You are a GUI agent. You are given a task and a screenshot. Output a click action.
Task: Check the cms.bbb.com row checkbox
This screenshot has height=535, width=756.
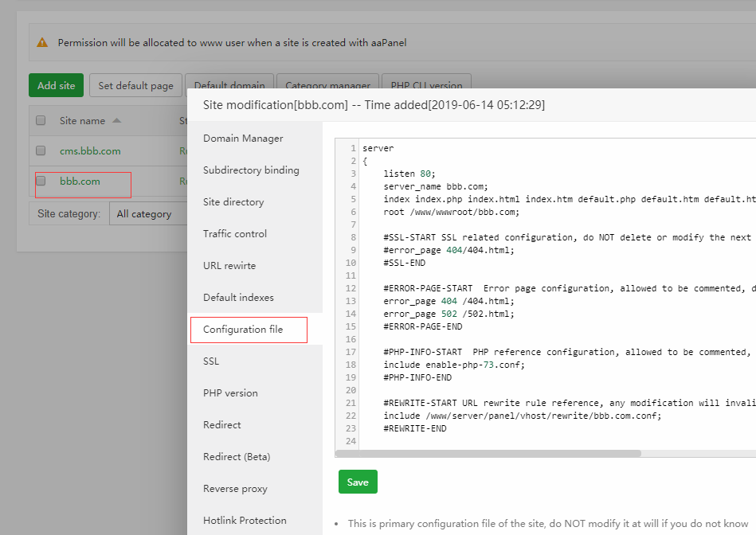41,150
